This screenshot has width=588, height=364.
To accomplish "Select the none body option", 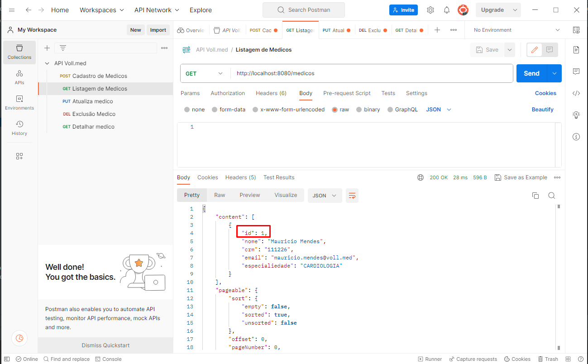I will pyautogui.click(x=187, y=110).
